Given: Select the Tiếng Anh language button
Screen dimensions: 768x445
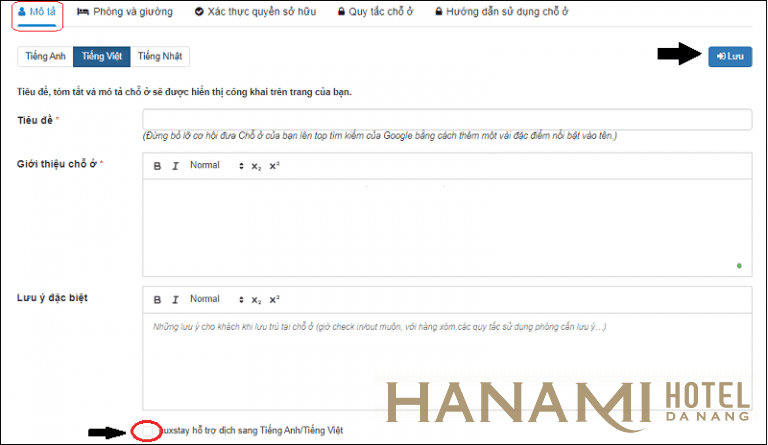Looking at the screenshot, I should click(45, 56).
